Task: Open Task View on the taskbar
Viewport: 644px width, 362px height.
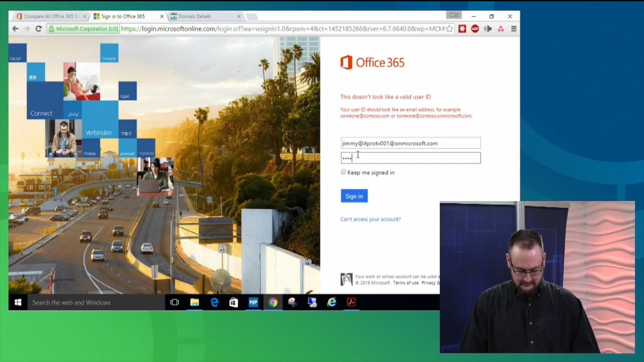Action: point(175,302)
